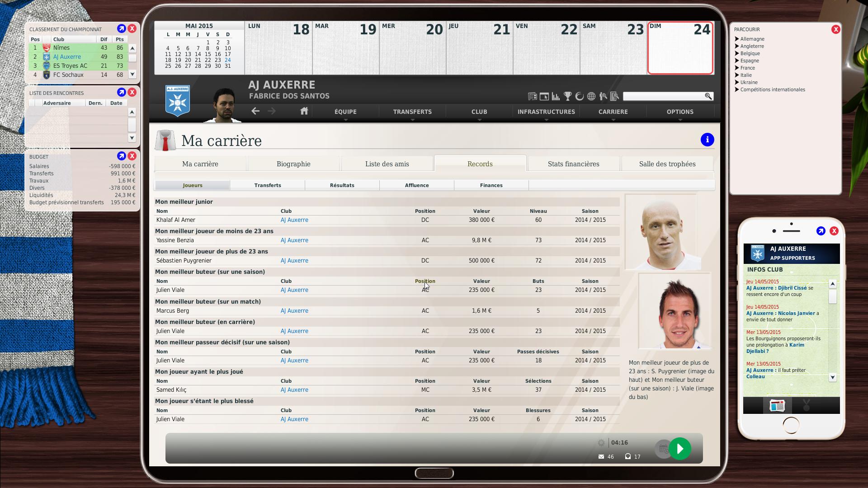Navigate back with the left arrow
The image size is (868, 488).
[255, 111]
